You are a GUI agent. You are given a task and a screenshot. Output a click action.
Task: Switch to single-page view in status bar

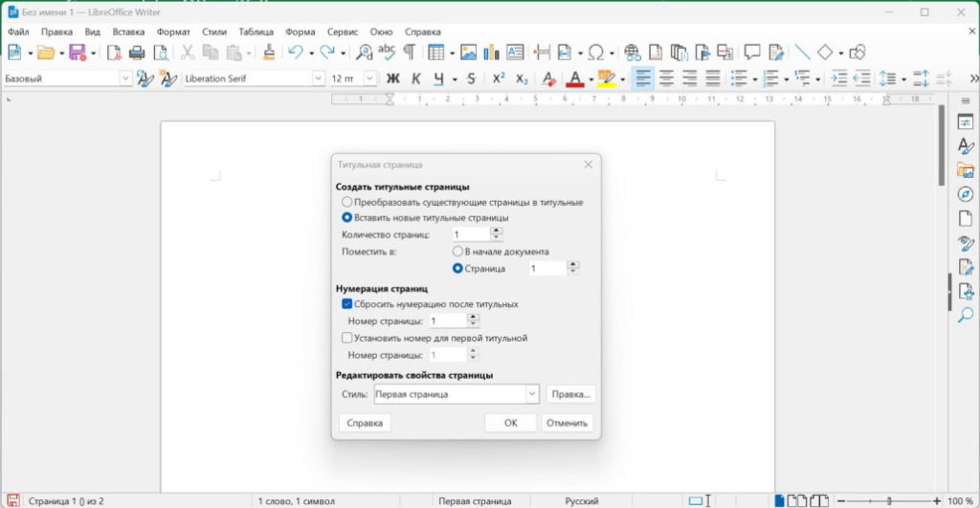click(x=779, y=500)
